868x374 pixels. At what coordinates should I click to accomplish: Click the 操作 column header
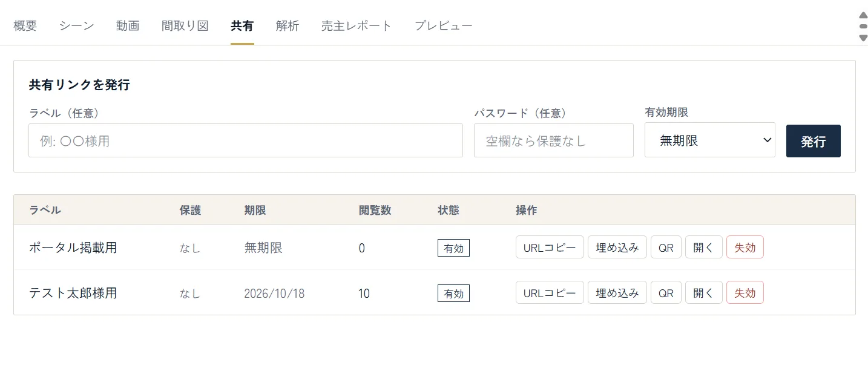point(526,210)
